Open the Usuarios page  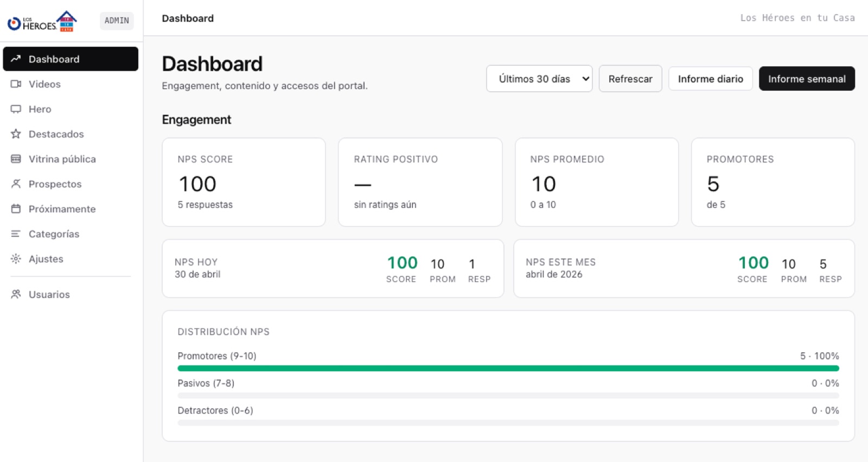[x=71, y=294]
